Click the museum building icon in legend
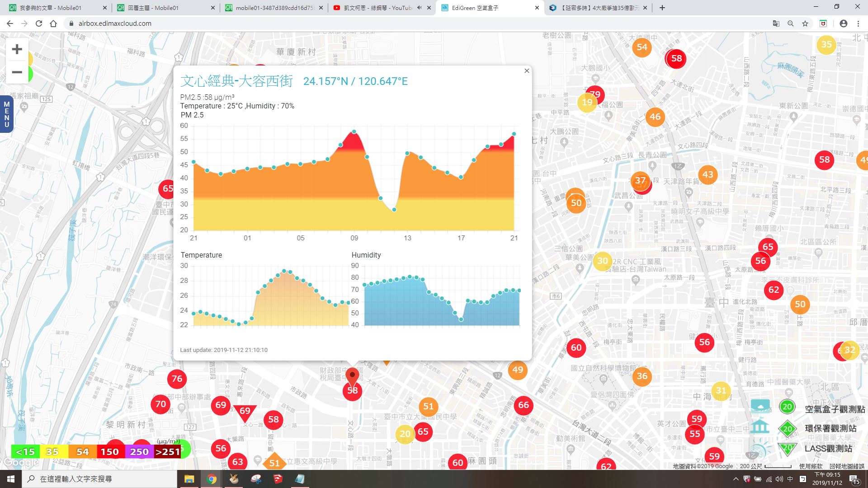The image size is (868, 488). (x=759, y=426)
